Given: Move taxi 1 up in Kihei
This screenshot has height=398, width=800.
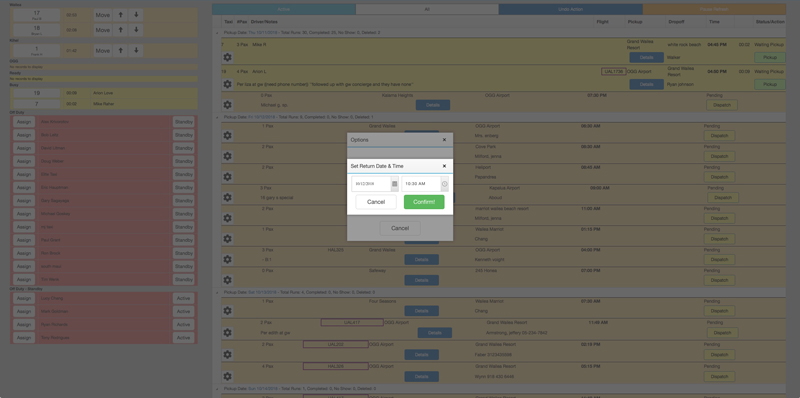Looking at the screenshot, I should [x=120, y=51].
